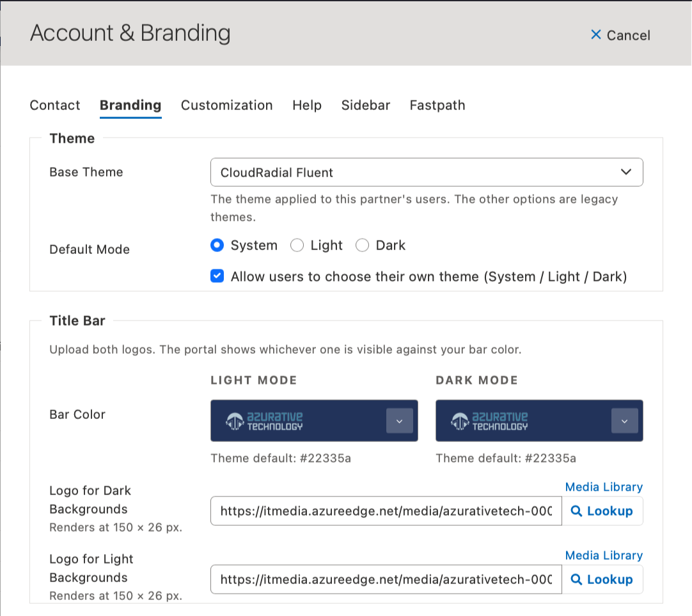Go to the Sidebar tab
The height and width of the screenshot is (616, 692).
[x=366, y=105]
